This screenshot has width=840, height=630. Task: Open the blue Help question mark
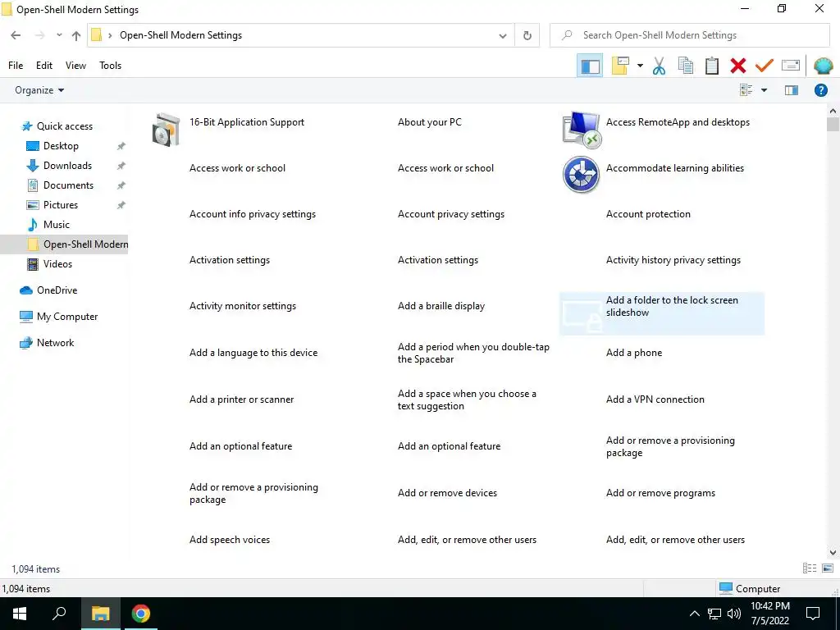(820, 90)
